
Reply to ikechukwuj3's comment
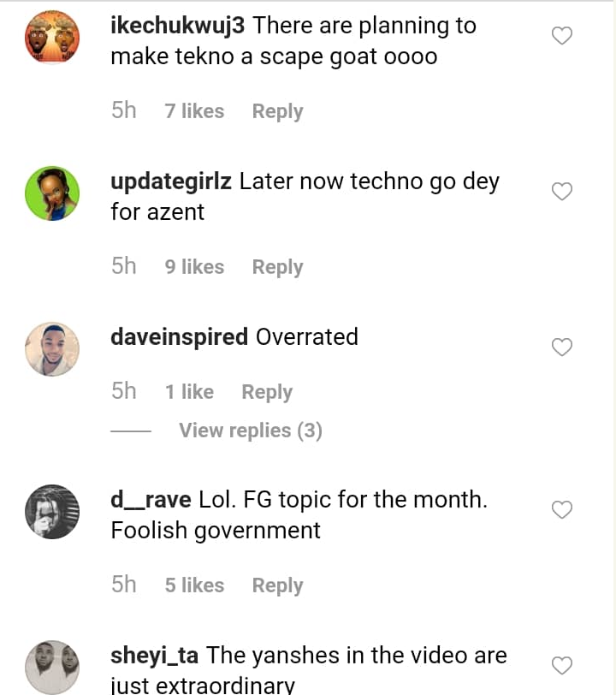pos(277,111)
